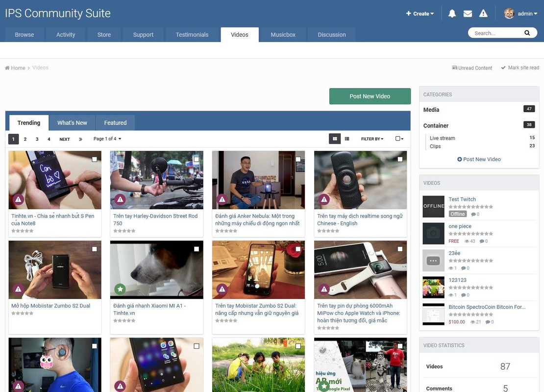Click the plus icon next to Create
The width and height of the screenshot is (544, 392).
408,14
